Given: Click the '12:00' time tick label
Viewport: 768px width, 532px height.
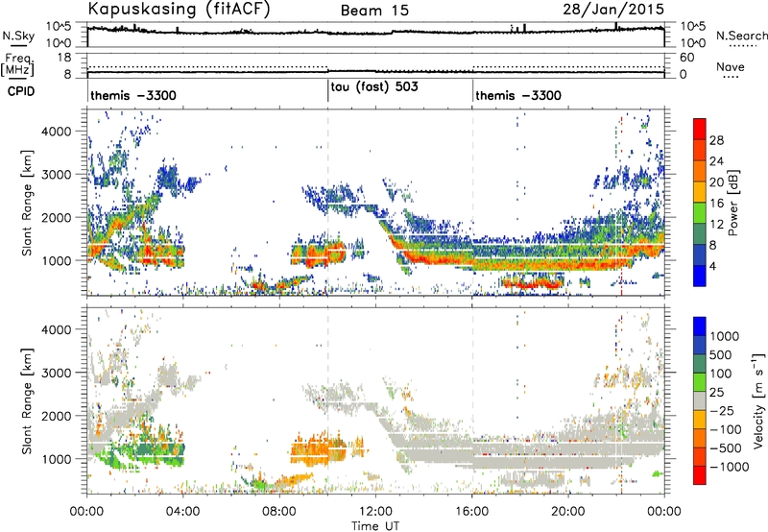Looking at the screenshot, I should (375, 512).
